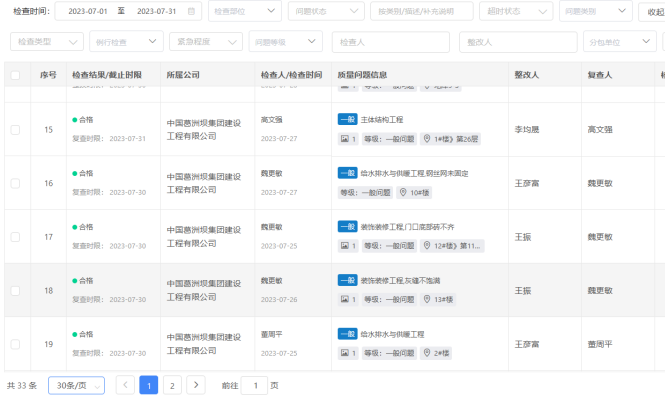Click the 检查人 input field

click(x=391, y=42)
